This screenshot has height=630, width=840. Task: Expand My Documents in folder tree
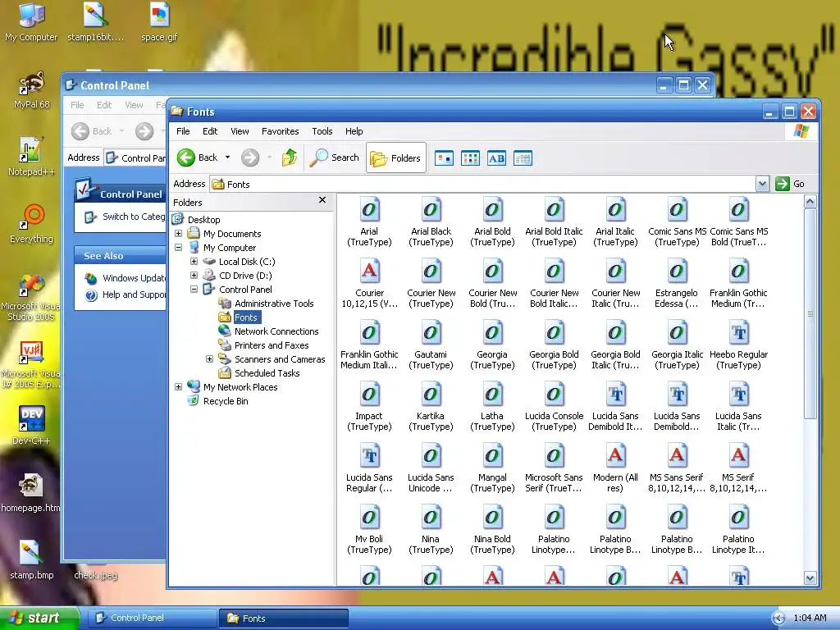point(178,234)
